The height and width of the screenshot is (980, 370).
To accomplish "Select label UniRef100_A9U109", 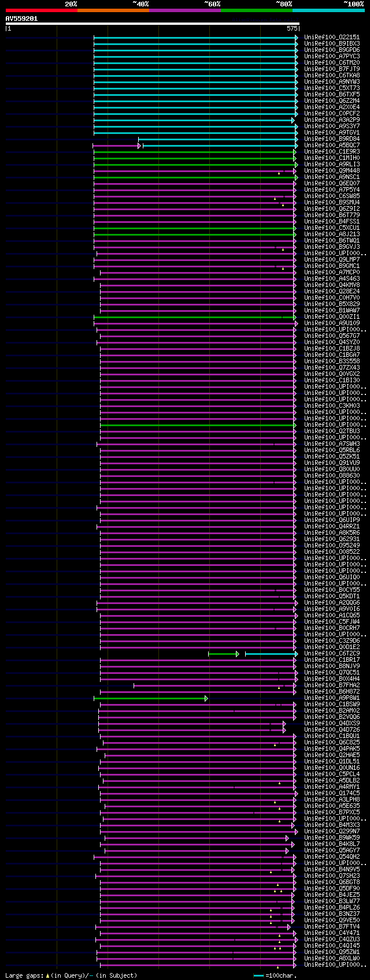I will [332, 323].
